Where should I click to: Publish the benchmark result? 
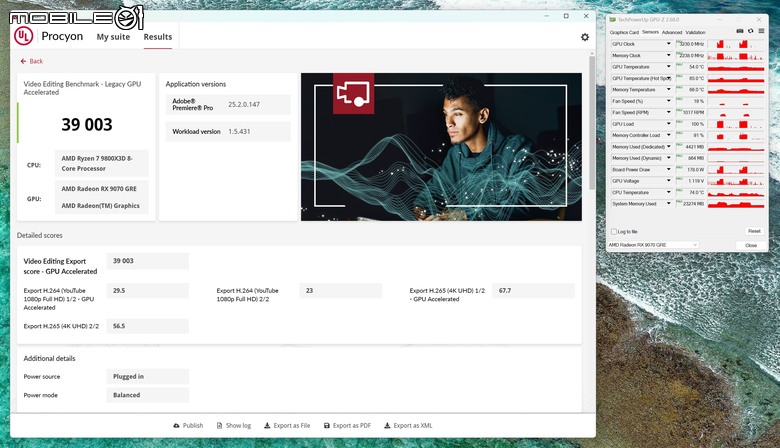point(188,426)
